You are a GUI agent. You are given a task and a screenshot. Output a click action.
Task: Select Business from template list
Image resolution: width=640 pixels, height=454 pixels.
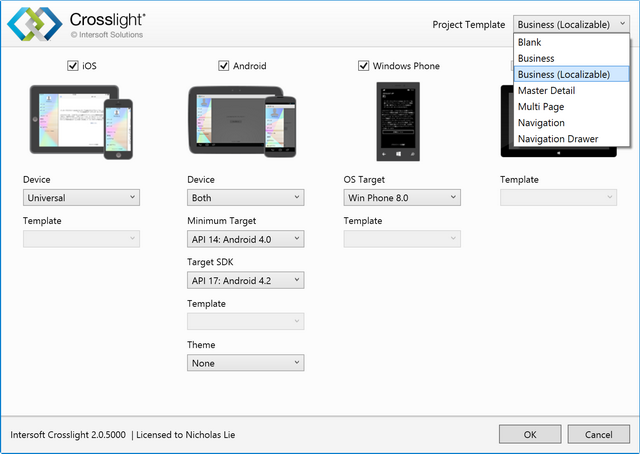coord(571,58)
